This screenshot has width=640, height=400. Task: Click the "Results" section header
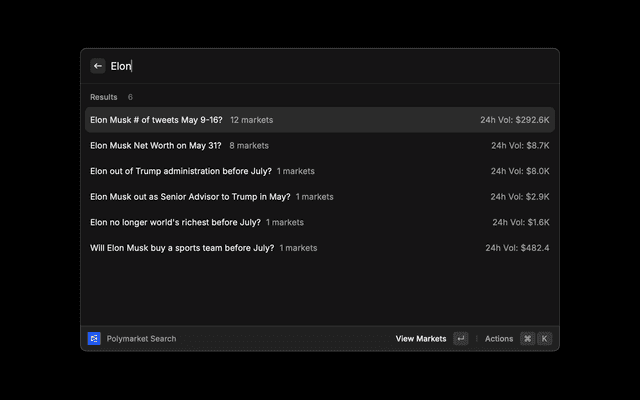(104, 97)
